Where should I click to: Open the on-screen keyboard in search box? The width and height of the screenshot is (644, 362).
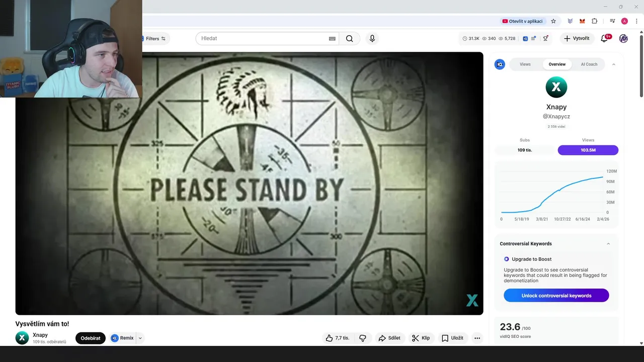click(x=332, y=39)
